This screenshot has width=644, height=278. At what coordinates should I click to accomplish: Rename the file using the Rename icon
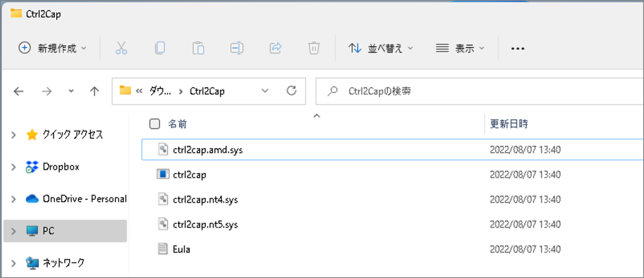(236, 48)
